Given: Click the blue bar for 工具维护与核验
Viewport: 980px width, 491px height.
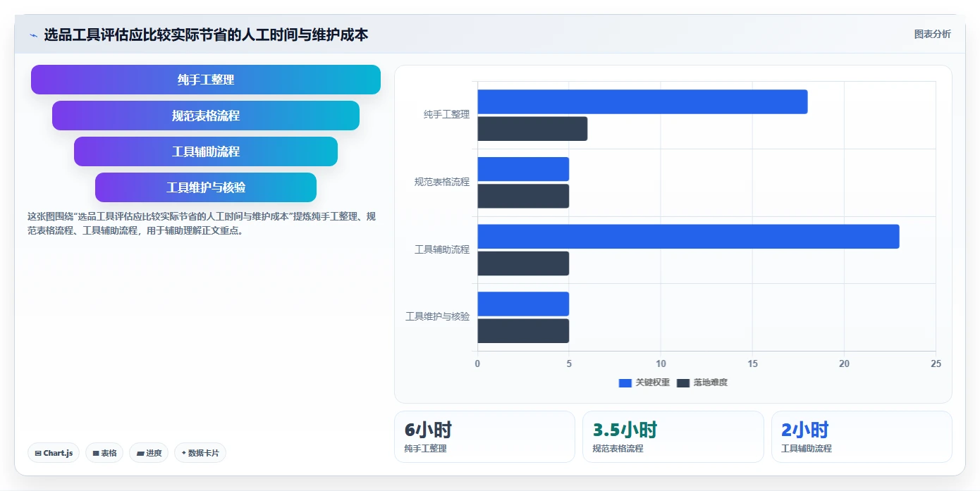Looking at the screenshot, I should [x=523, y=304].
